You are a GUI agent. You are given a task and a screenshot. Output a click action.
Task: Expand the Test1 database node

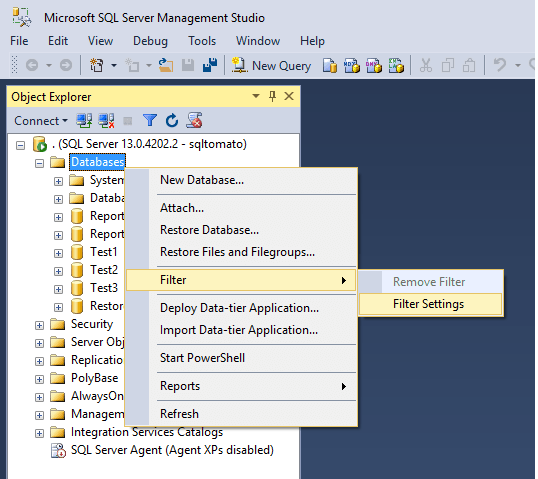(58, 253)
